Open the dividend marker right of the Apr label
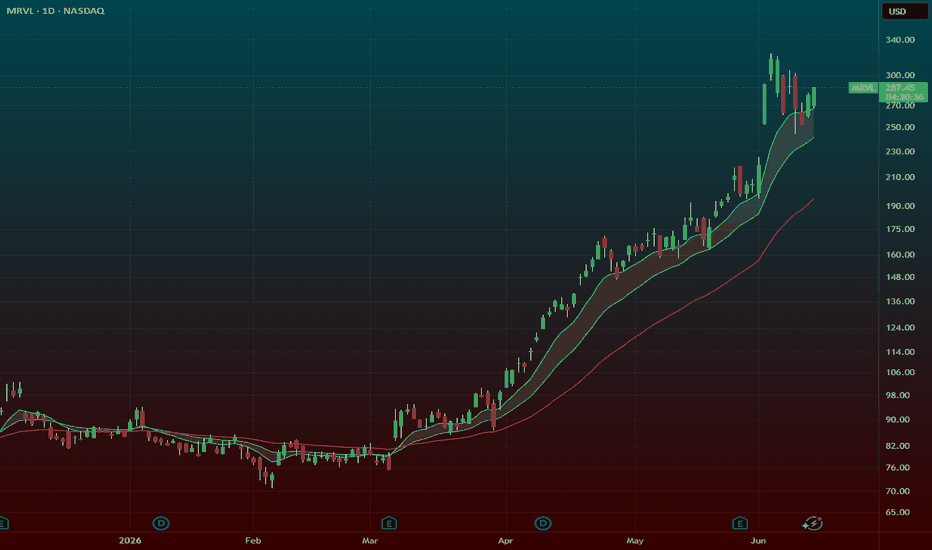The image size is (932, 550). pos(543,523)
